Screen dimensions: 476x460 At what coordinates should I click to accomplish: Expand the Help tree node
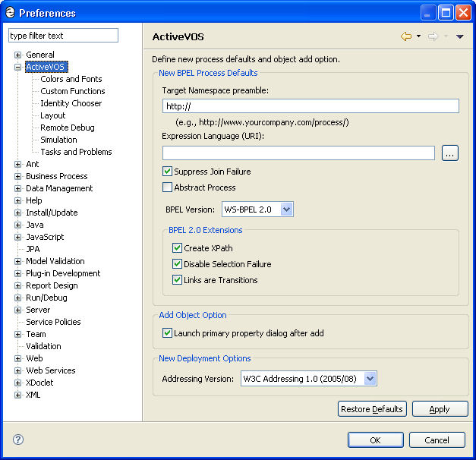pyautogui.click(x=18, y=200)
